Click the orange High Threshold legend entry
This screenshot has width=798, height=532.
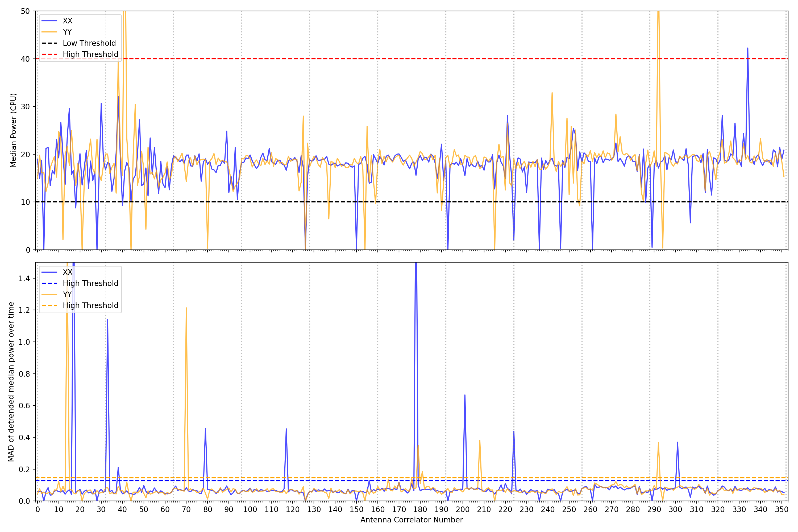pos(90,305)
